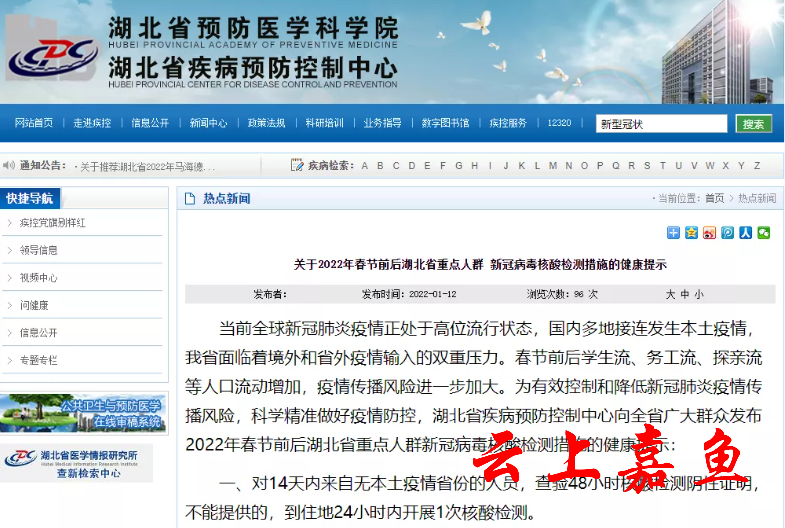Open 走进疾控 menu item

pos(92,123)
